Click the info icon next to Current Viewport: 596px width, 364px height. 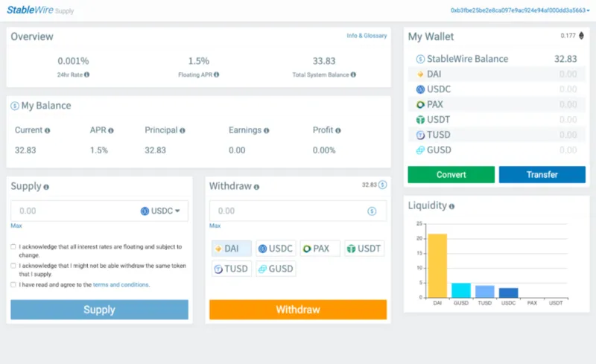click(x=47, y=130)
